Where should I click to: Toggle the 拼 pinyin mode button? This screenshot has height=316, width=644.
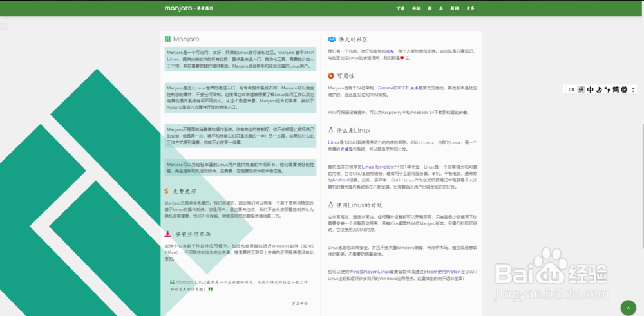coord(581,89)
